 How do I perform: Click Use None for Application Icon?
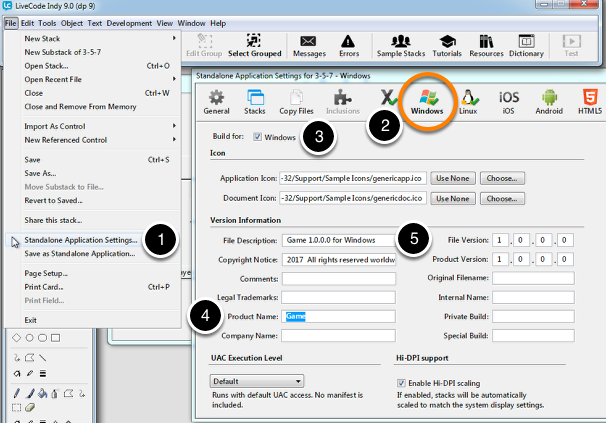click(453, 178)
